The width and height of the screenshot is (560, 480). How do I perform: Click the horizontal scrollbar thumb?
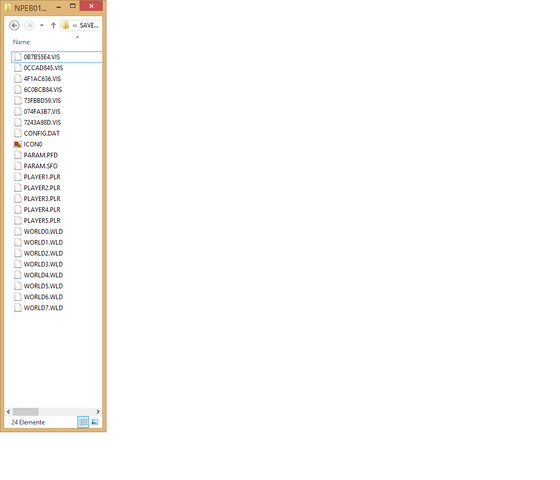[x=26, y=411]
